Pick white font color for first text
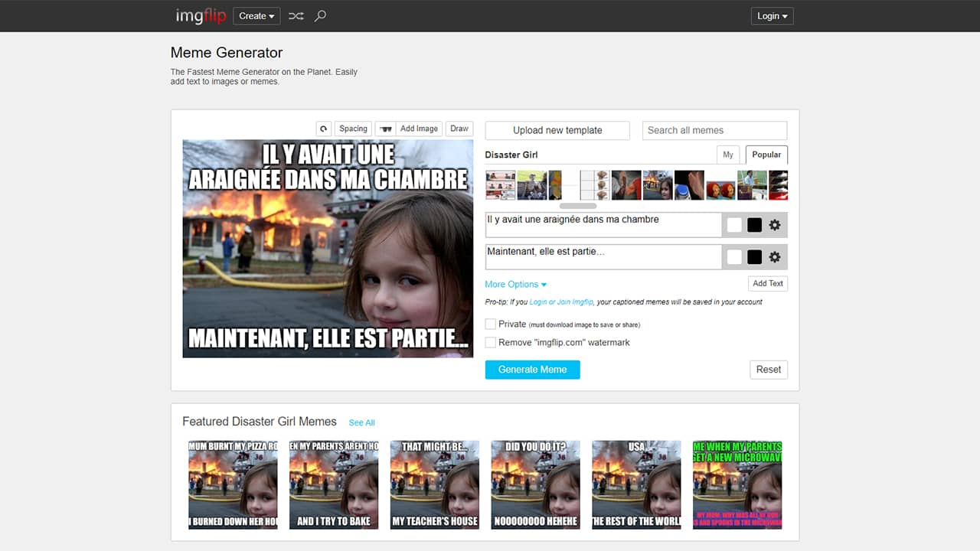Screen dimensions: 980x551 click(x=734, y=225)
